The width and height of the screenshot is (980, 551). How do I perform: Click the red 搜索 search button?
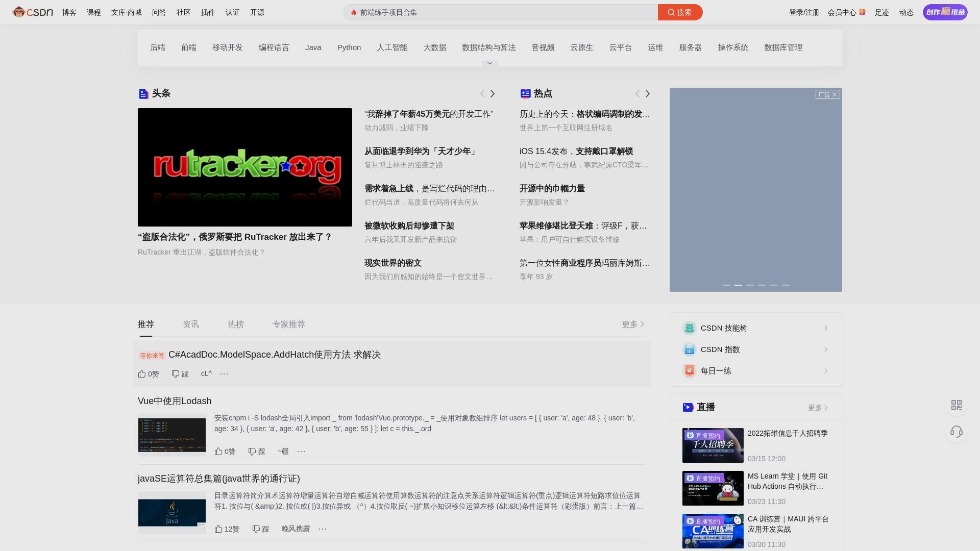coord(680,12)
